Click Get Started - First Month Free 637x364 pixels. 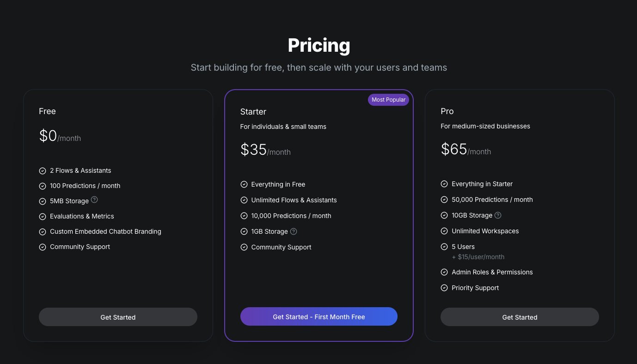pyautogui.click(x=319, y=316)
